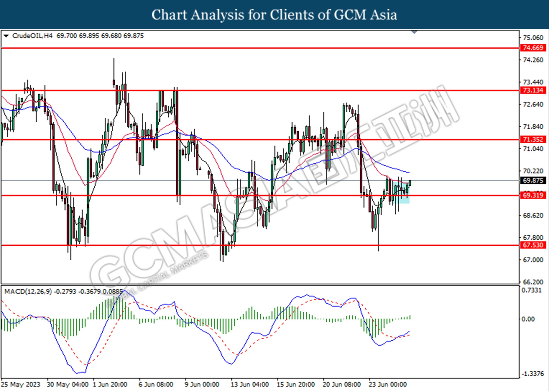Click the 6 Jun 08:00 time label
The width and height of the screenshot is (549, 392).
pyautogui.click(x=156, y=385)
